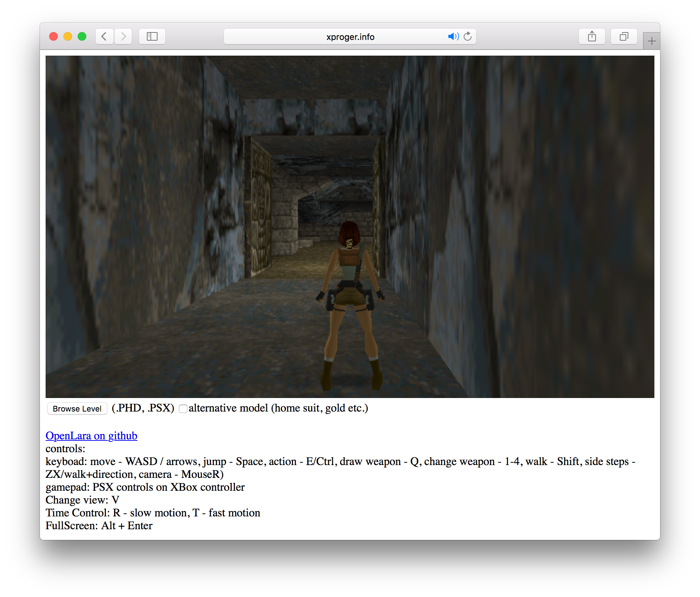This screenshot has height=597, width=700.
Task: Mute tab audio via speaker icon
Action: click(x=453, y=36)
